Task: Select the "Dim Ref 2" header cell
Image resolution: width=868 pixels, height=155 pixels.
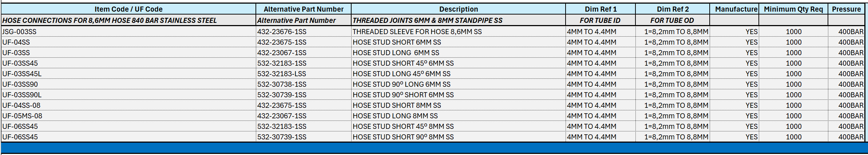Action: pos(673,9)
